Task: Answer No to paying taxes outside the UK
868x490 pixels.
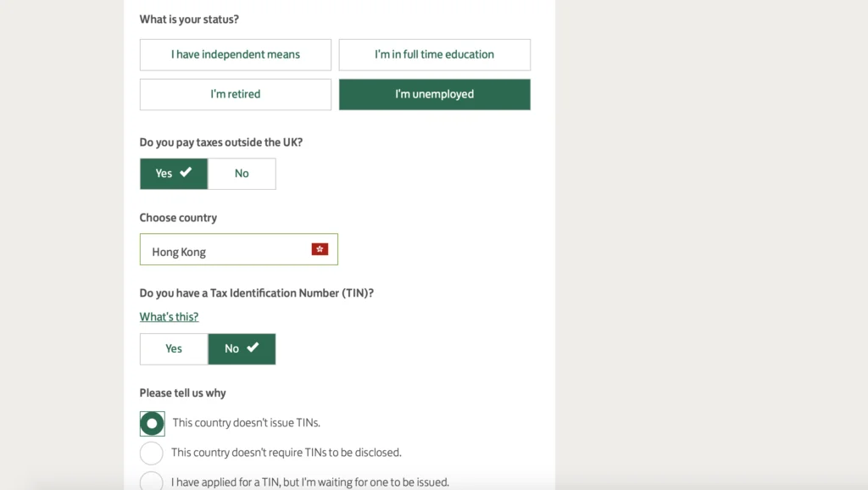Action: pos(242,174)
